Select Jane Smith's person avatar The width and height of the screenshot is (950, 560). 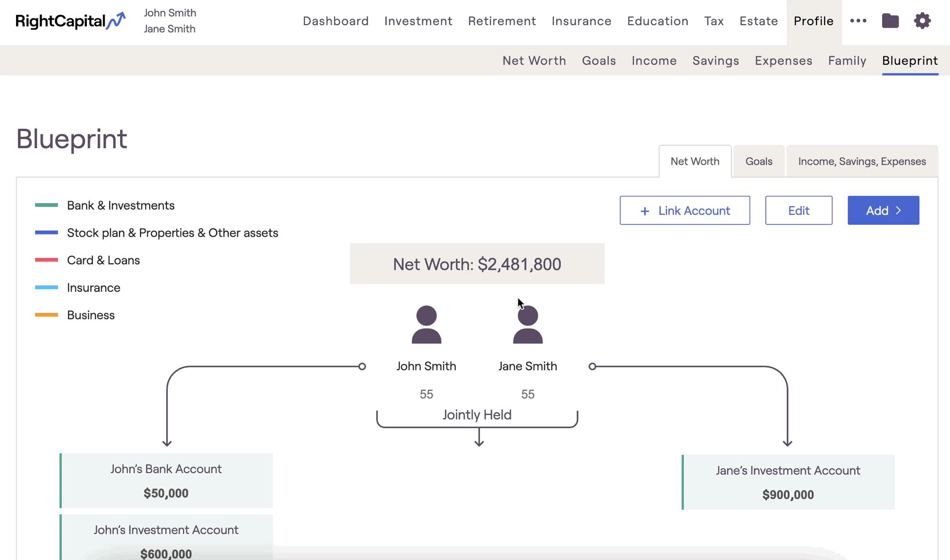[528, 325]
